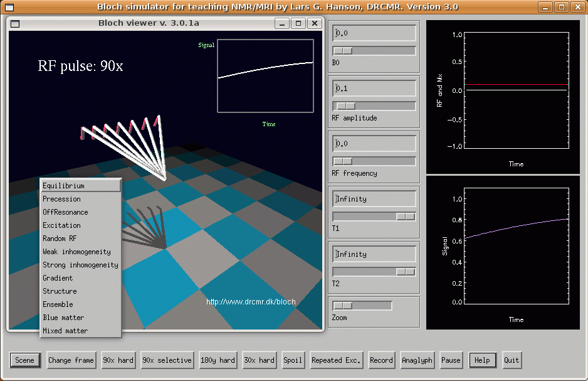Apply a 30x hard pulse
Viewport: 588px width, 381px height.
[x=259, y=360]
